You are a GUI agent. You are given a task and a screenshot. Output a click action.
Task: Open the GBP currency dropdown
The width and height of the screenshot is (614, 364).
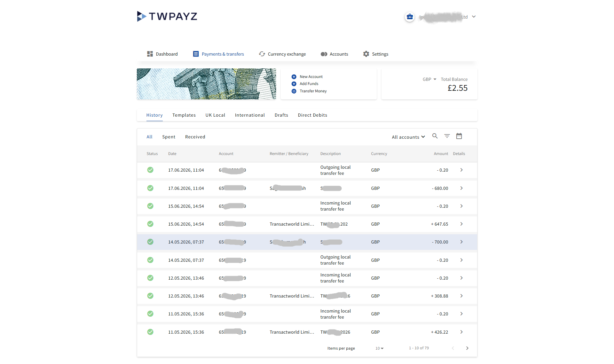click(x=429, y=79)
